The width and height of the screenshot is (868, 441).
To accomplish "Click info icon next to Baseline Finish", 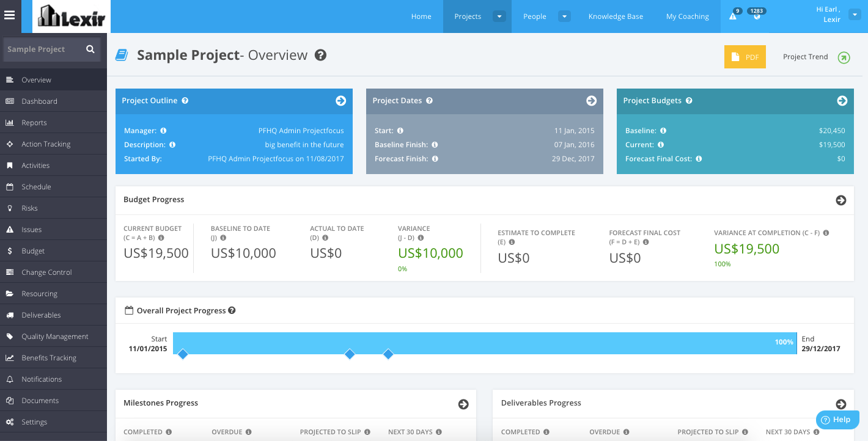I will pyautogui.click(x=435, y=145).
